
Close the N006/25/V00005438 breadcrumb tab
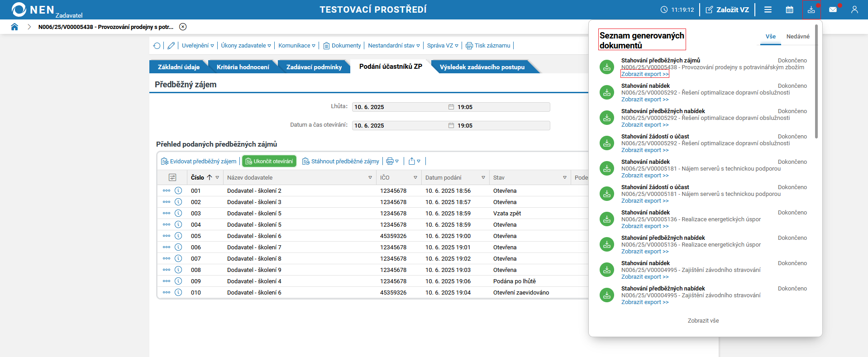point(183,27)
